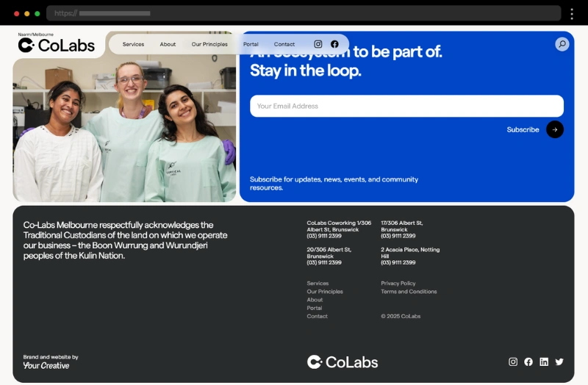
Task: Open Your Creative credit link
Action: 46,365
